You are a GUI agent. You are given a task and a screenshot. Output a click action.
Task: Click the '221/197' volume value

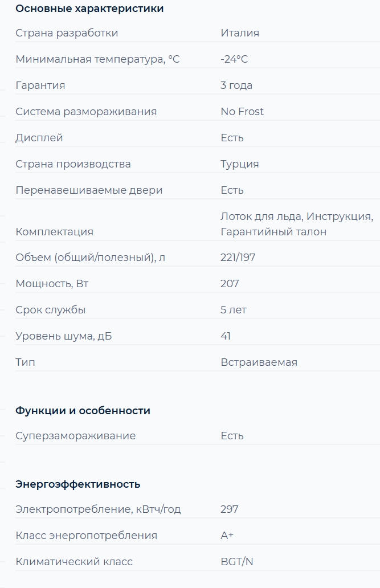[x=238, y=258]
